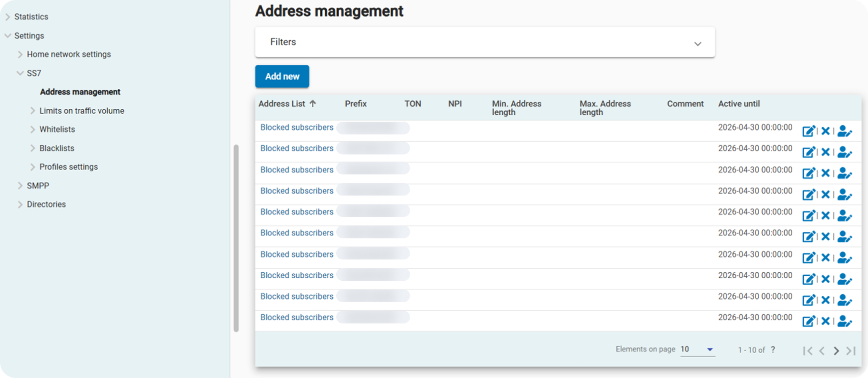This screenshot has height=378, width=868.
Task: Edit the last Blocked subscribers row
Action: (809, 321)
